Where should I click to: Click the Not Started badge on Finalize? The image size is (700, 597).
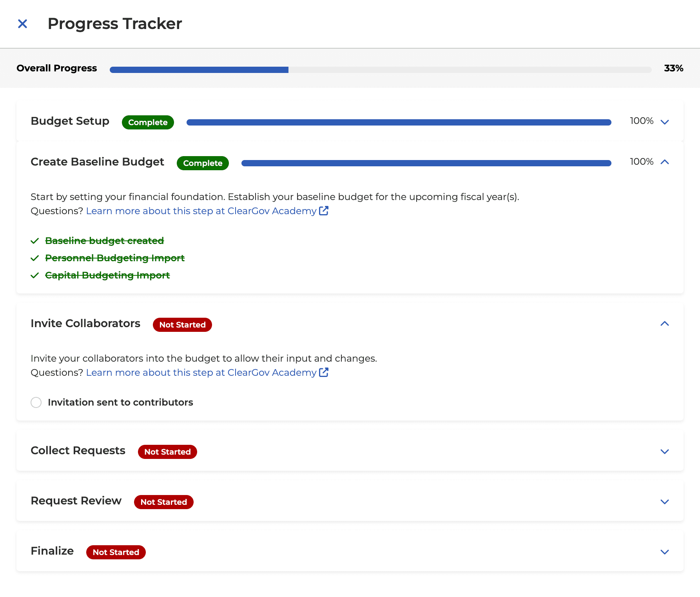[x=116, y=552]
